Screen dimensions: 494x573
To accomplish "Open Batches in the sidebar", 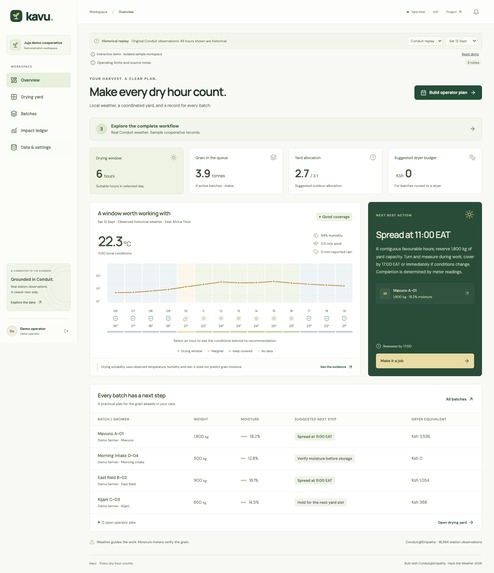I will 38,114.
